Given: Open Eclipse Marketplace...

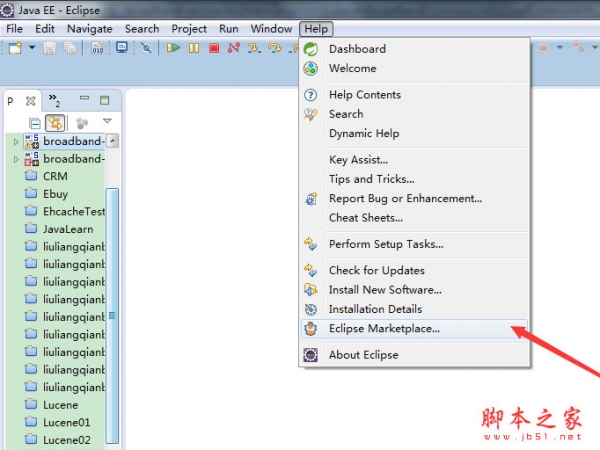Looking at the screenshot, I should point(414,329).
